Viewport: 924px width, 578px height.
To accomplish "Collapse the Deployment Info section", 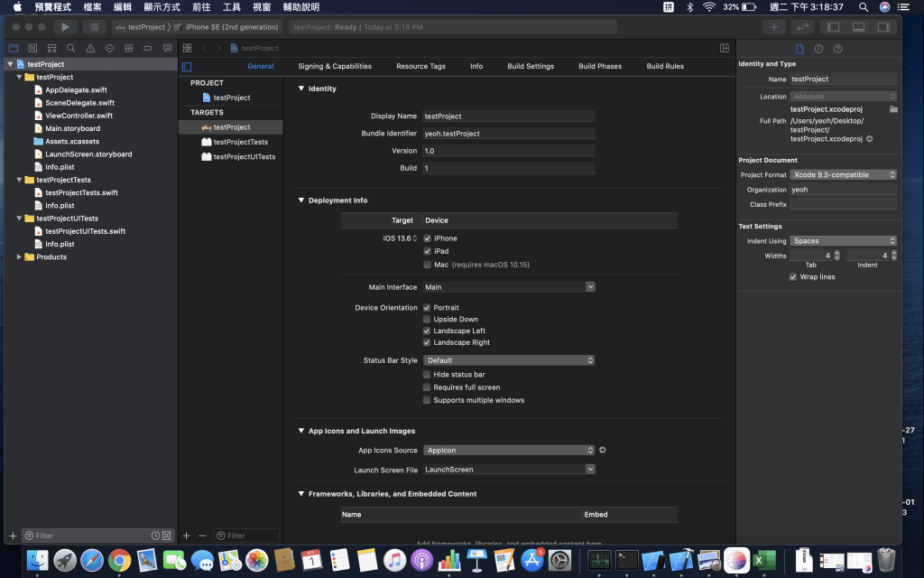I will pos(301,200).
